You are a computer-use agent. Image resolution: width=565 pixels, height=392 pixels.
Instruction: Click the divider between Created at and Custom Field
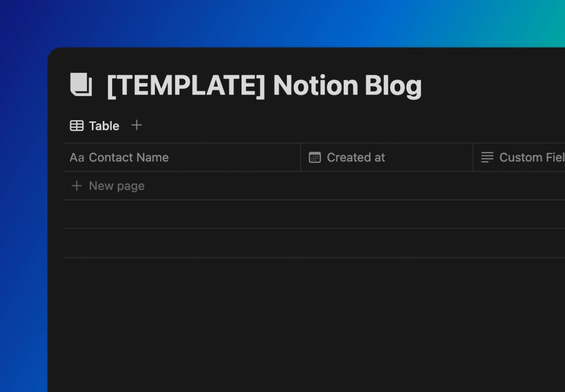pos(473,158)
